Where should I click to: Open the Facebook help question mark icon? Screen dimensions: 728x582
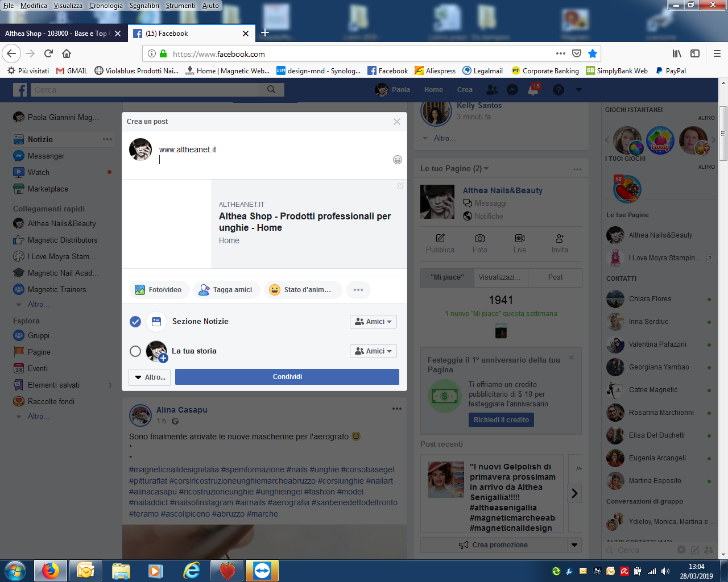pos(559,90)
